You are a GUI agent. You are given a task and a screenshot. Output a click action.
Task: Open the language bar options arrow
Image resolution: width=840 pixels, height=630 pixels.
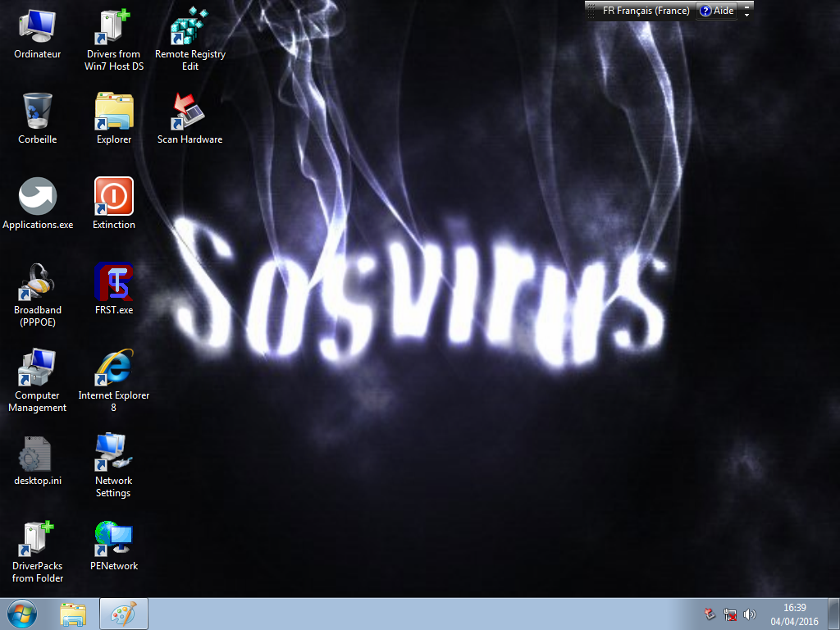pos(746,15)
